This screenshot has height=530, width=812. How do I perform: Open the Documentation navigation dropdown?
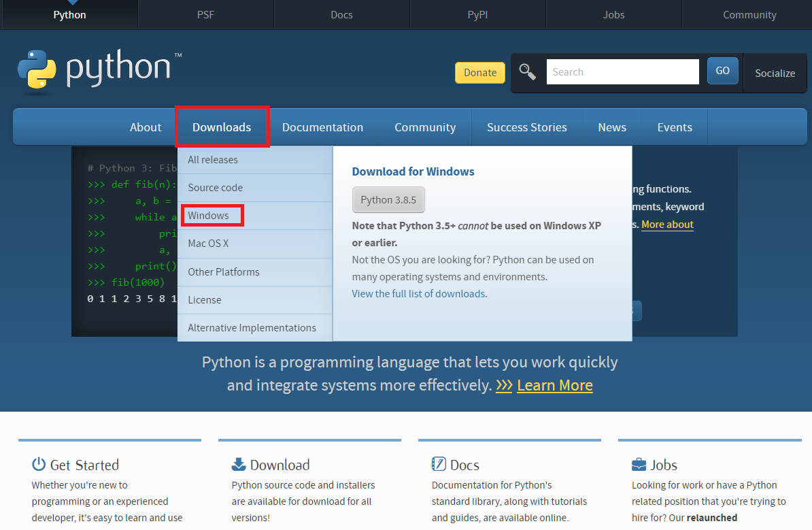[322, 127]
